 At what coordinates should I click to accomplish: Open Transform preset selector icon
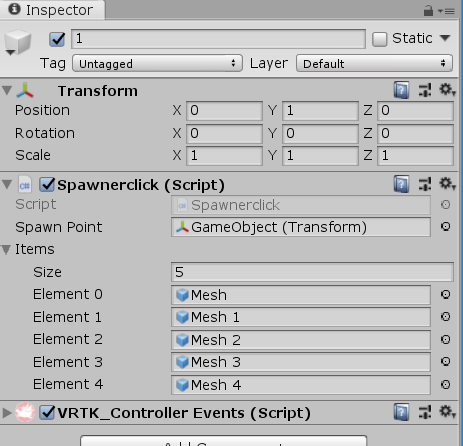click(x=425, y=90)
